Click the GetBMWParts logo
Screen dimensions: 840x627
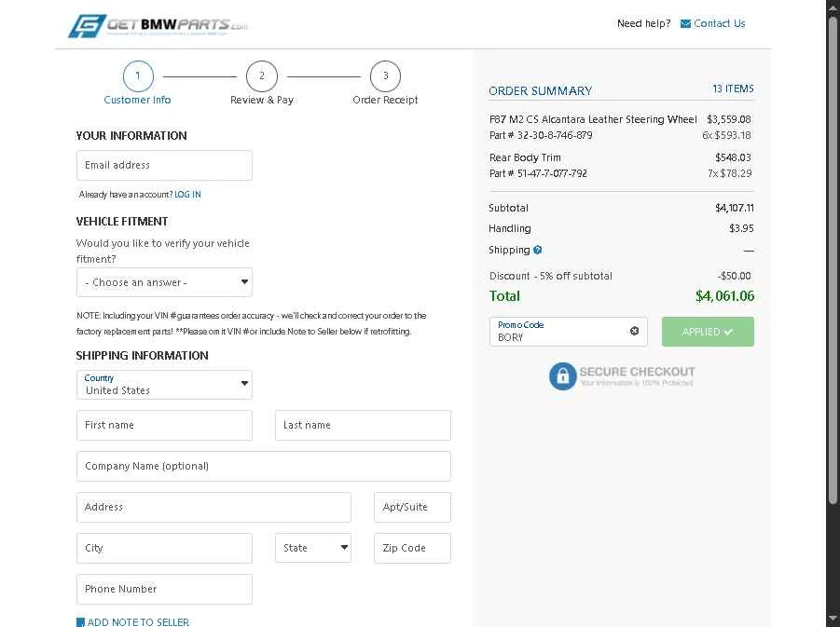click(158, 25)
